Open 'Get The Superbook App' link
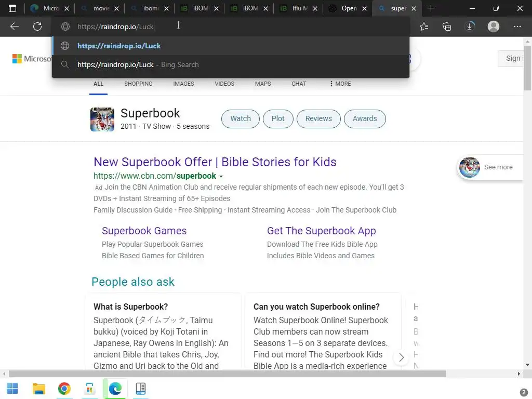Image resolution: width=532 pixels, height=399 pixels. pyautogui.click(x=321, y=231)
